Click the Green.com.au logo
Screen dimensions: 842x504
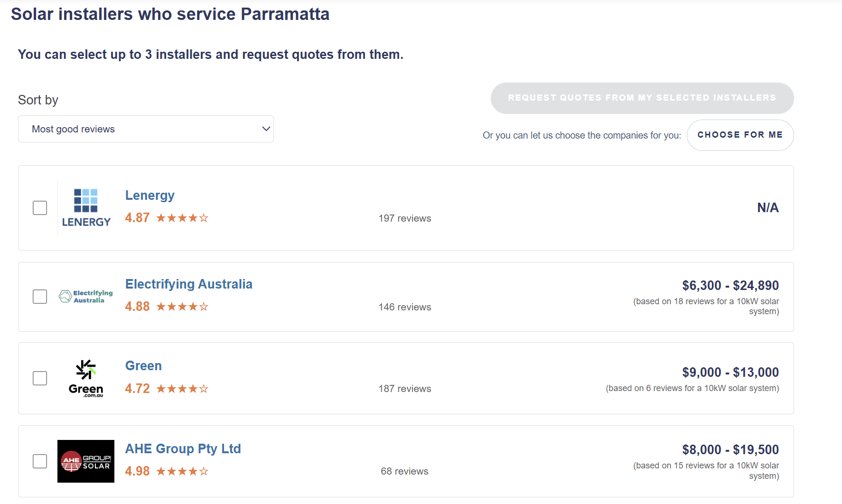[x=86, y=378]
